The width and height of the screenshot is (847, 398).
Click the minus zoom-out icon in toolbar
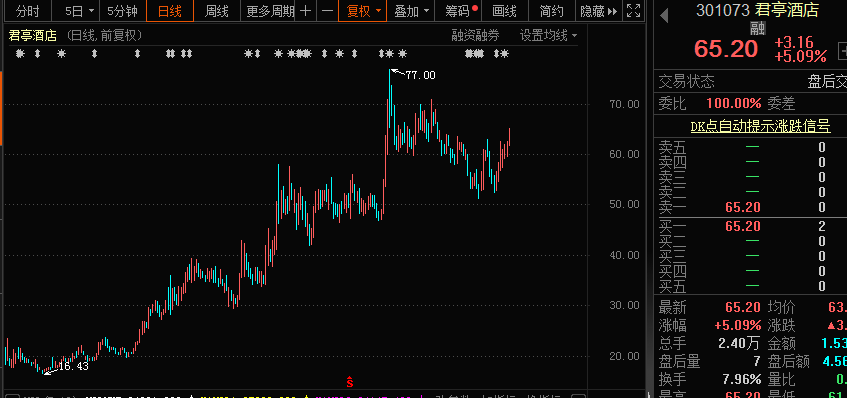(327, 11)
